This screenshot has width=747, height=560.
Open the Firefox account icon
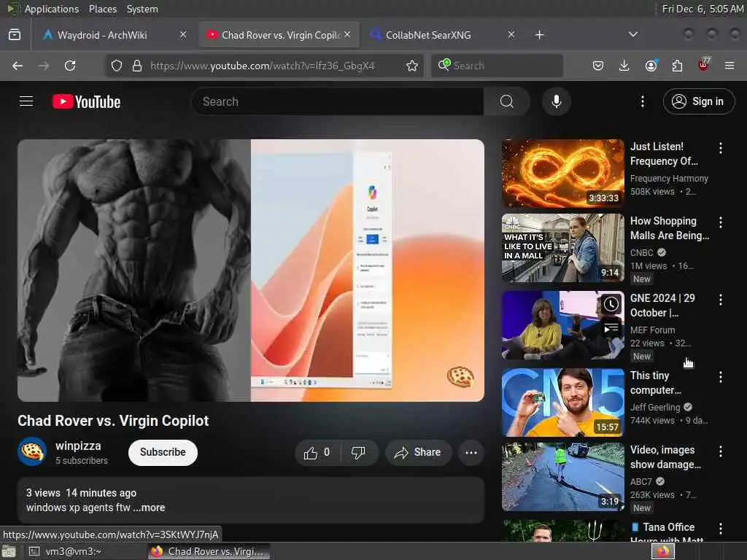[651, 65]
